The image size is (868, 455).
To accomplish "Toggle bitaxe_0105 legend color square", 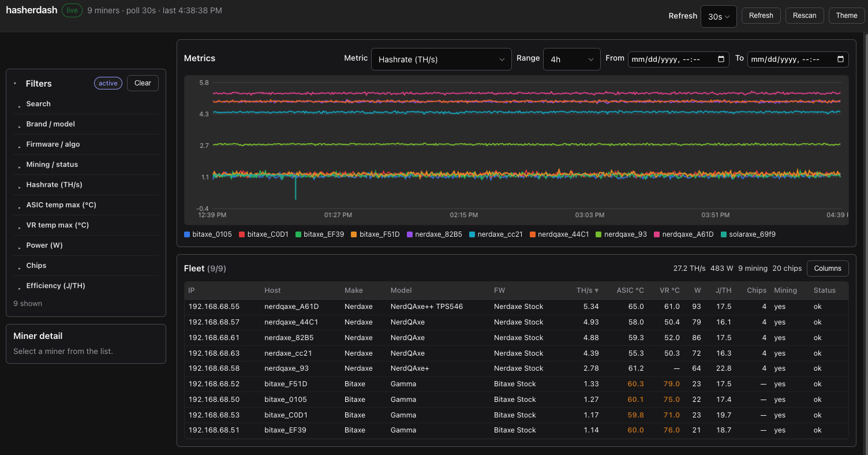I will click(x=187, y=234).
